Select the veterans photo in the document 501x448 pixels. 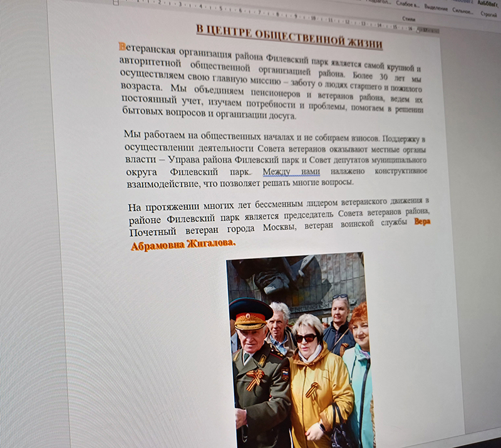(301, 350)
